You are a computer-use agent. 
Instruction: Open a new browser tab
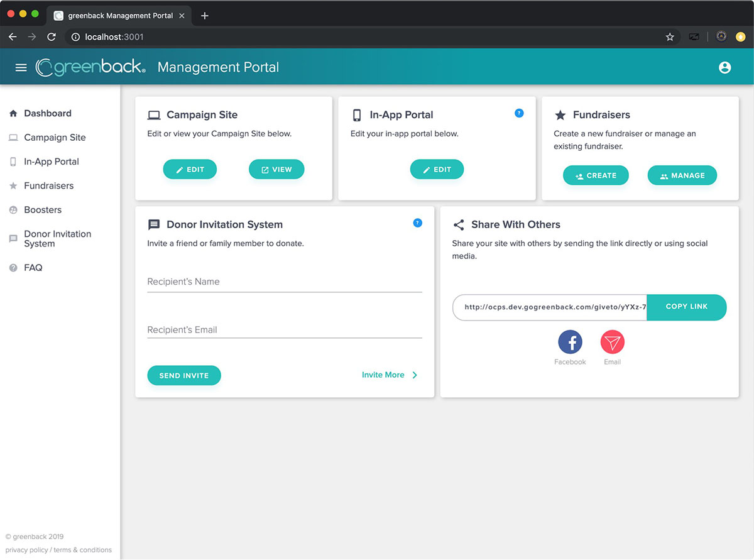pos(204,16)
